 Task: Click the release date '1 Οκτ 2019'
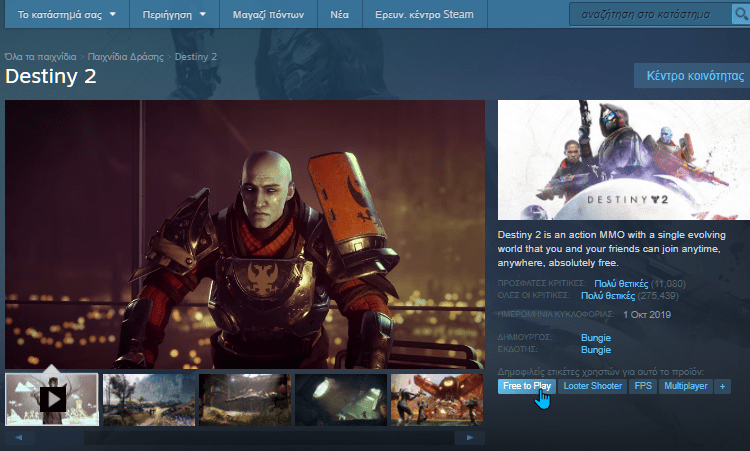coord(647,315)
